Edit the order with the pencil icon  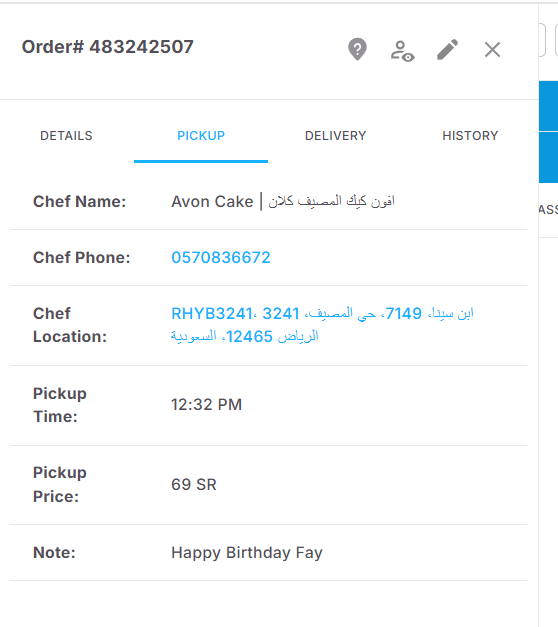448,50
